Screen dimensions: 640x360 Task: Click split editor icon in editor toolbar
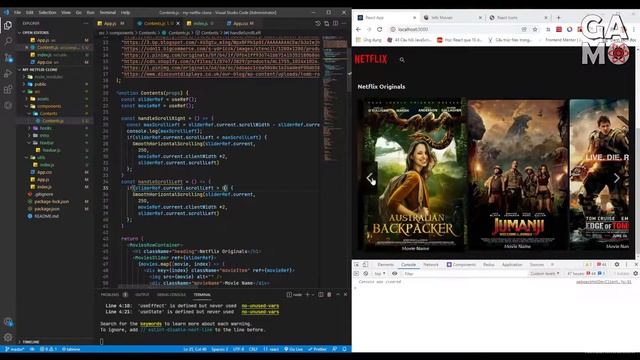[335, 23]
